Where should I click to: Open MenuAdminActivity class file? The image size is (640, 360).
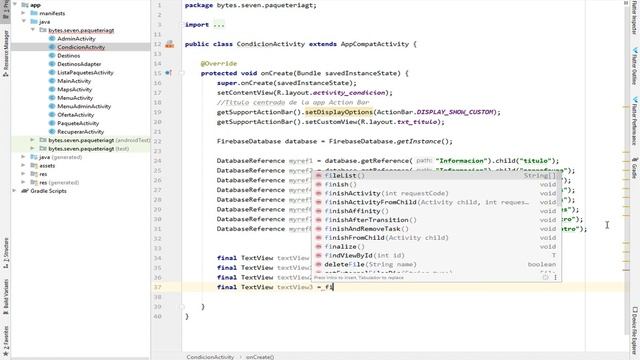point(84,107)
